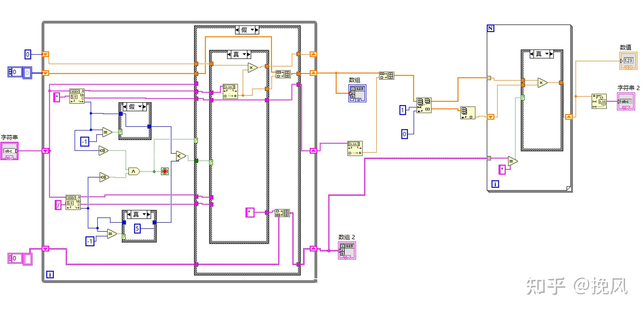Click the top-left shift register on the while loop

coord(45,54)
